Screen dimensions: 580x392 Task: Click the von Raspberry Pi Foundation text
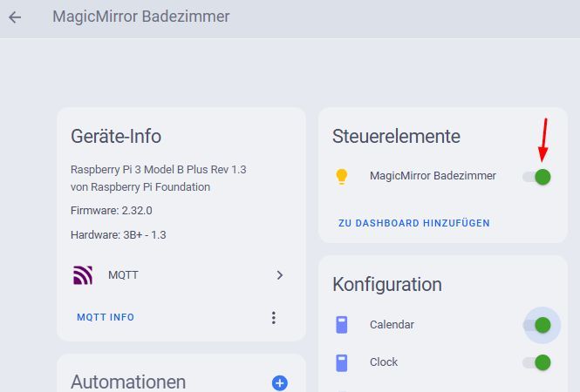pos(140,187)
